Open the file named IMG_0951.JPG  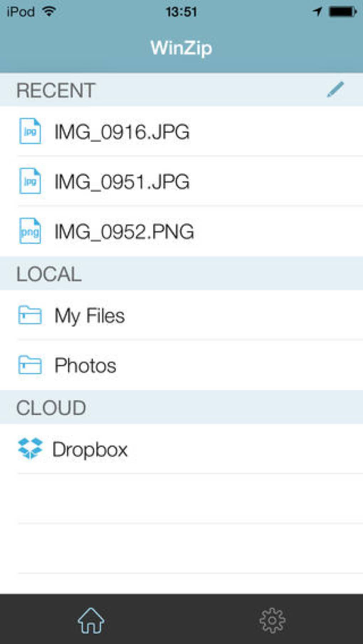point(122,182)
